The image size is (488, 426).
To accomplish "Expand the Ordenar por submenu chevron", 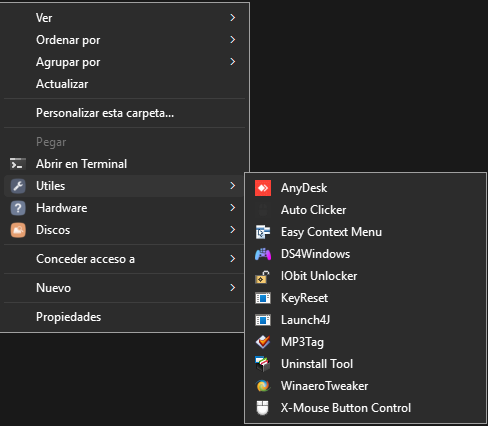I will coord(233,40).
